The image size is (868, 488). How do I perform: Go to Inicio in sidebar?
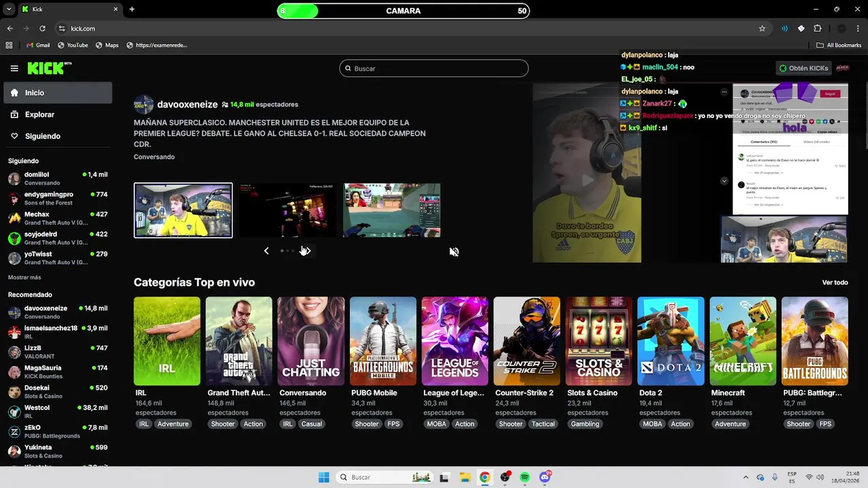coord(58,93)
